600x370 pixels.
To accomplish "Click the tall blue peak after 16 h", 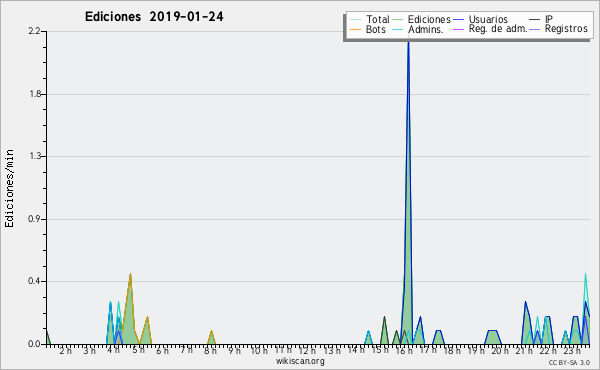I will pyautogui.click(x=408, y=191).
